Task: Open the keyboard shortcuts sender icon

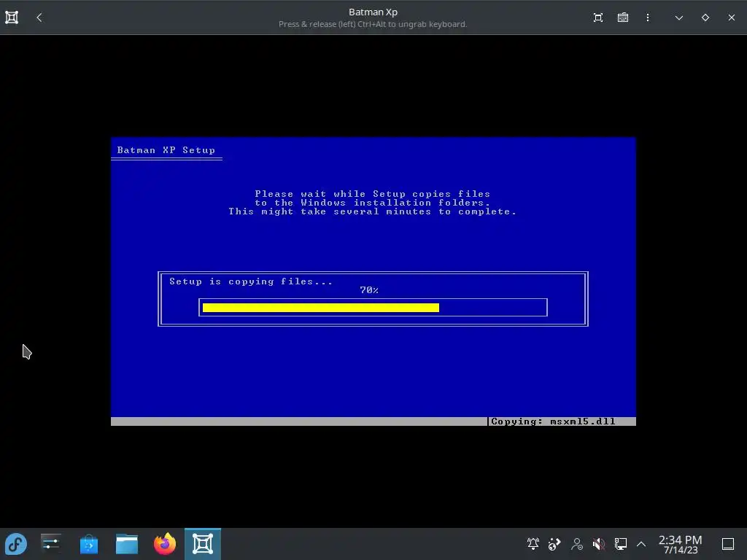Action: click(x=623, y=17)
